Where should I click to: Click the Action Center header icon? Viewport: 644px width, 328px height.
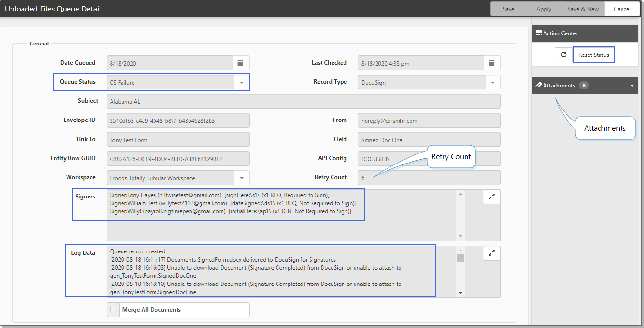click(538, 33)
